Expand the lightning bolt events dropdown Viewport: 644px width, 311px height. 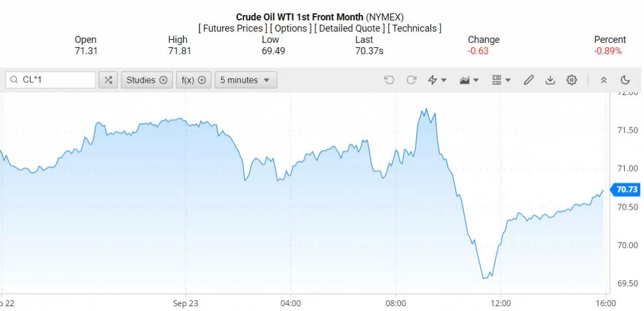[437, 80]
